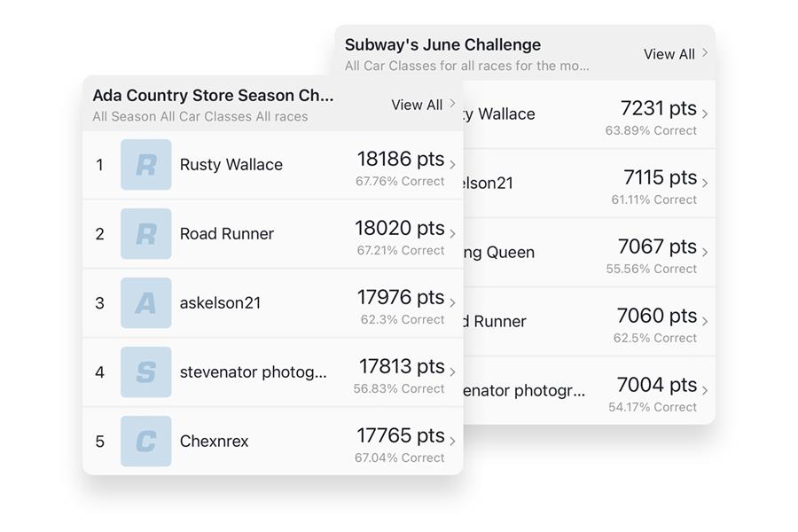Tap chevron beside 17765 pts
This screenshot has width=798, height=532.
(x=452, y=441)
